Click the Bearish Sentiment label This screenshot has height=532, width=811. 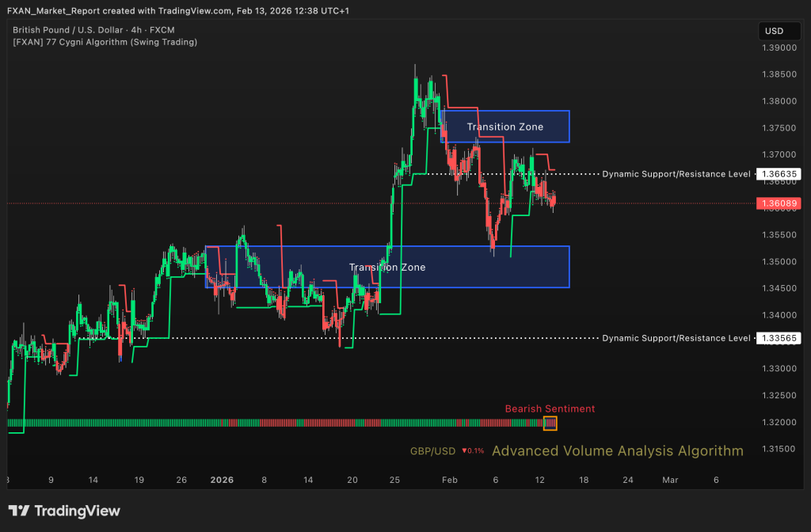click(x=550, y=408)
